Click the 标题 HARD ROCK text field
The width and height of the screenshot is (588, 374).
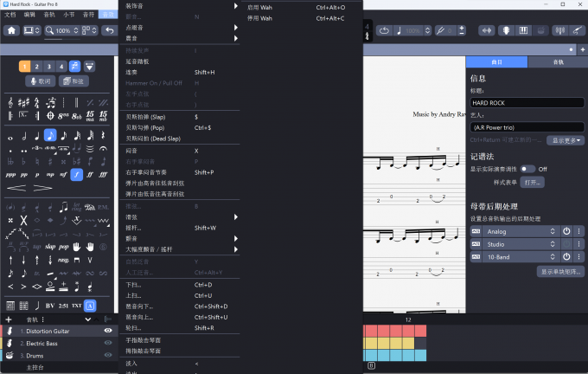tap(527, 103)
